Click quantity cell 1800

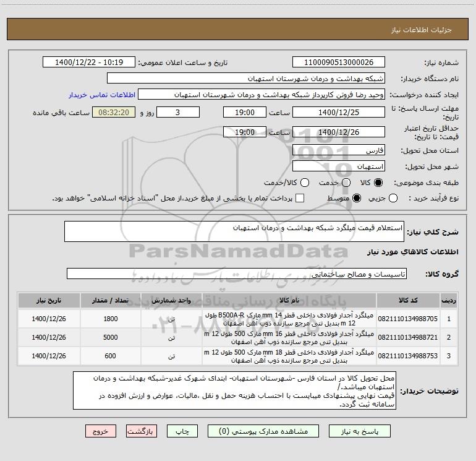point(111,319)
